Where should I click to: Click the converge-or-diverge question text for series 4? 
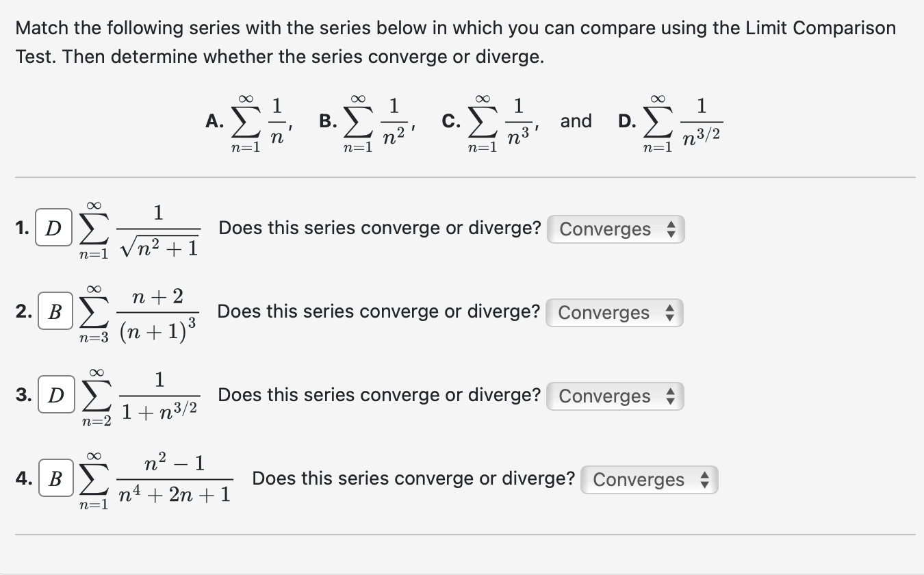(x=413, y=478)
